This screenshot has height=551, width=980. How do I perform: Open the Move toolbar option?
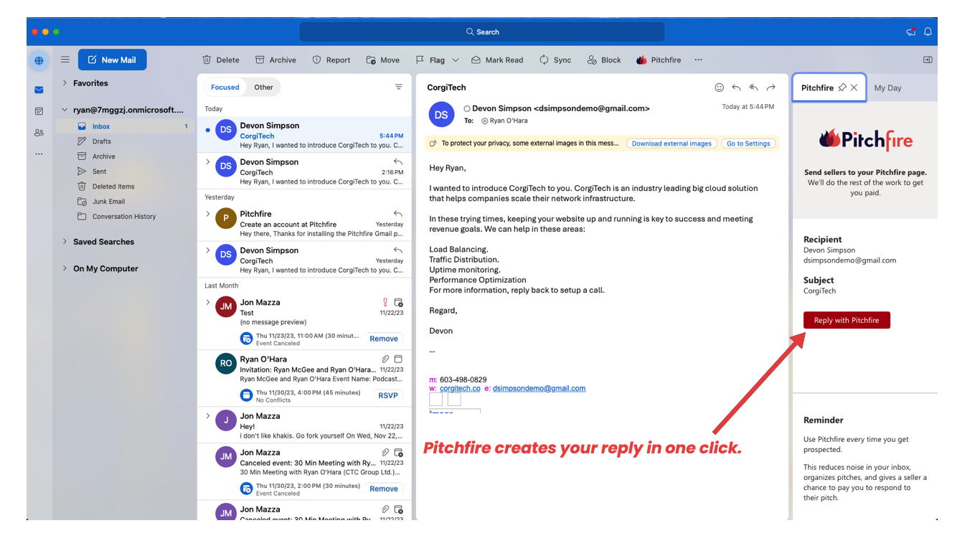383,60
